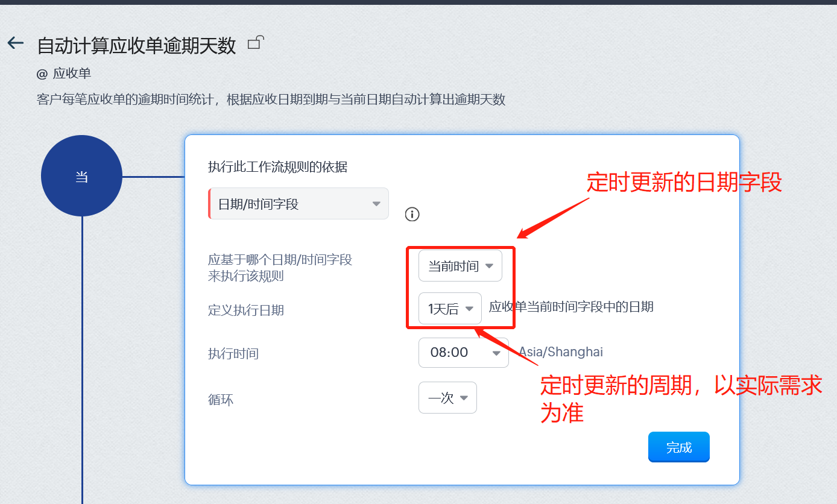Click the 执行此工作流规则的依据 heading

click(x=278, y=167)
